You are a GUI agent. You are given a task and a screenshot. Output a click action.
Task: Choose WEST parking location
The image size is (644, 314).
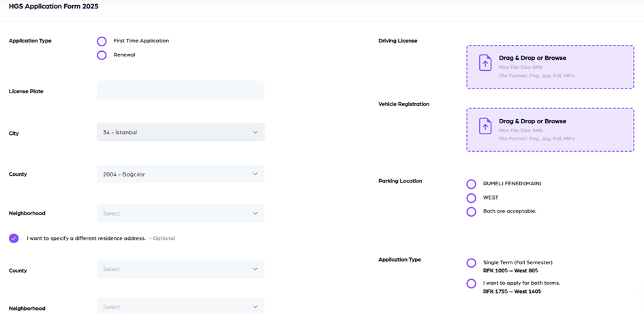(471, 198)
